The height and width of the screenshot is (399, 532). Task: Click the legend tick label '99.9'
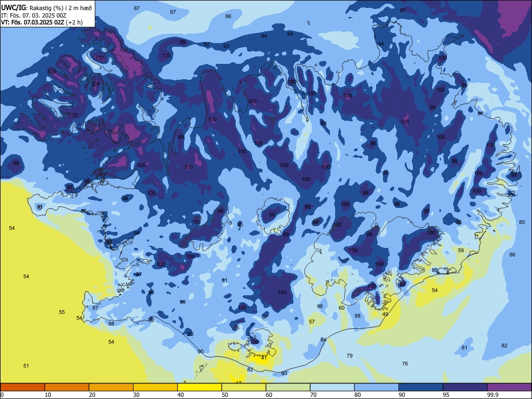[493, 395]
